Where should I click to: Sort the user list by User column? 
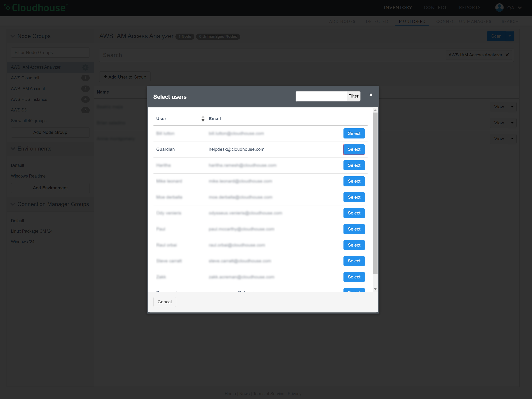pos(203,119)
